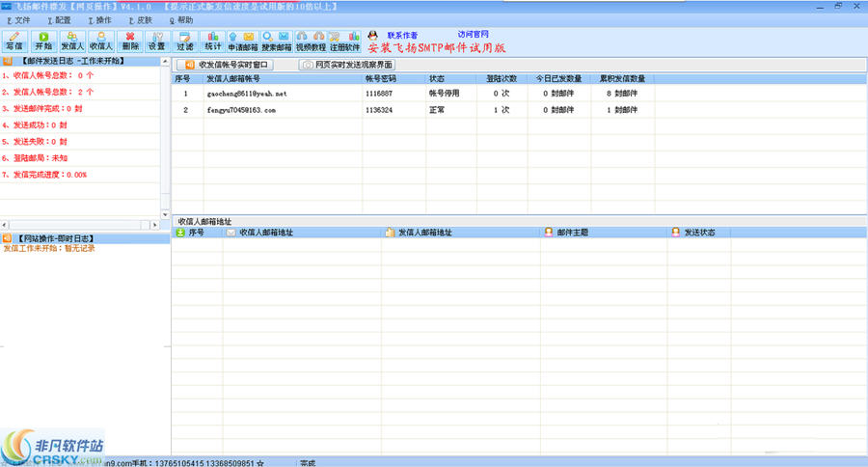The image size is (868, 467).
Task: Open the 皮肤 skin menu
Action: 141,20
